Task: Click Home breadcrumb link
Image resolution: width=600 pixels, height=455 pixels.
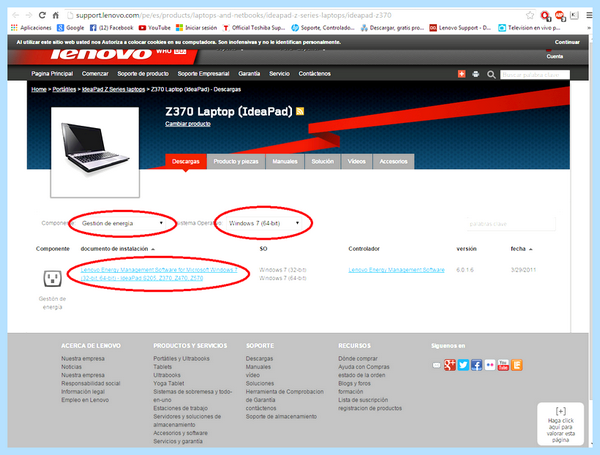Action: point(39,89)
